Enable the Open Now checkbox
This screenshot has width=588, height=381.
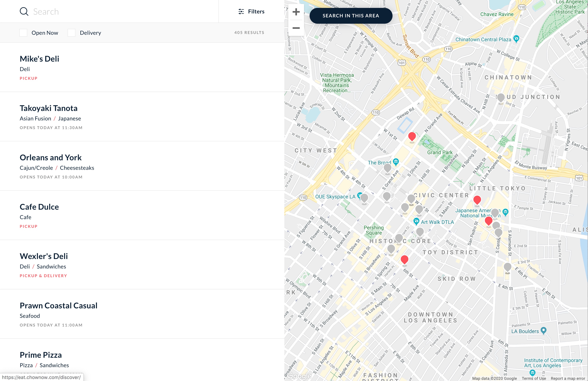23,33
